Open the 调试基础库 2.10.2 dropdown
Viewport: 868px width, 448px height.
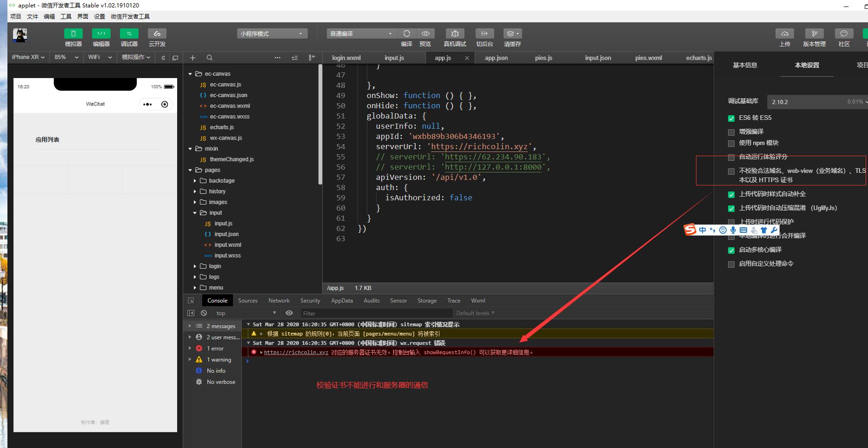point(817,101)
